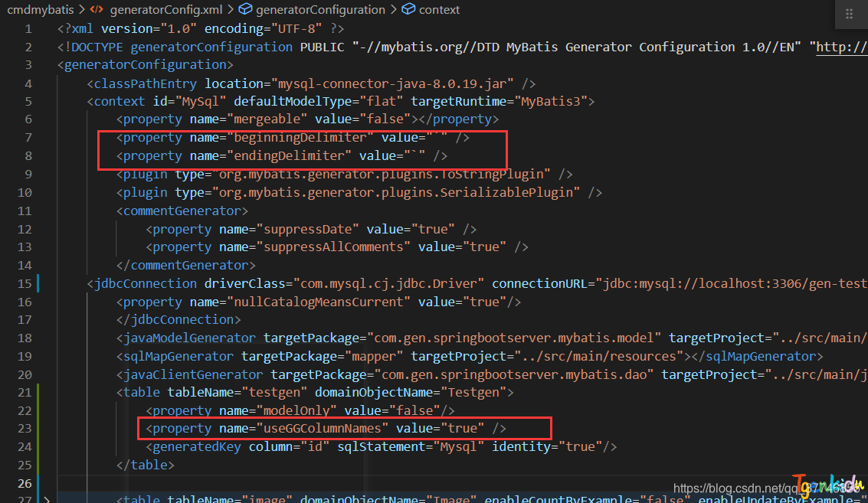Click the <generatorConfiguration> tag on line 3
The width and height of the screenshot is (868, 503).
tap(145, 65)
